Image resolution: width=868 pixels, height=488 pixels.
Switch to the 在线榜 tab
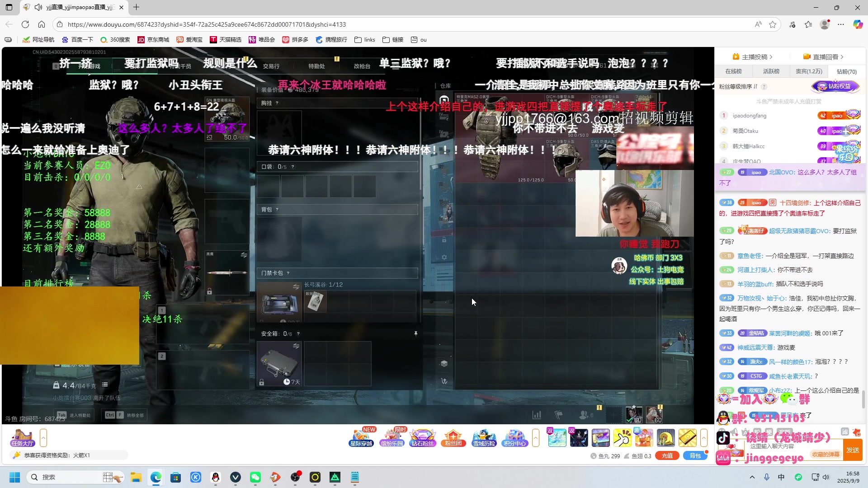[733, 71]
